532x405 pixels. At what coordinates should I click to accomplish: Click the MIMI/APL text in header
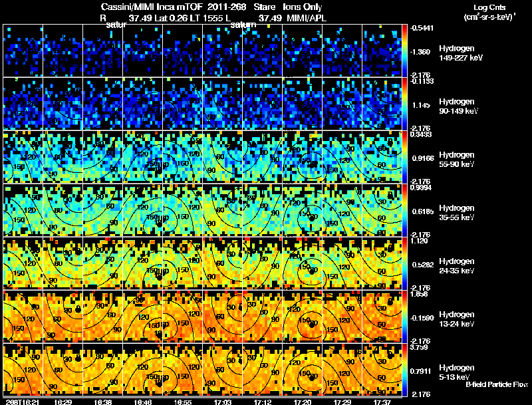[307, 18]
